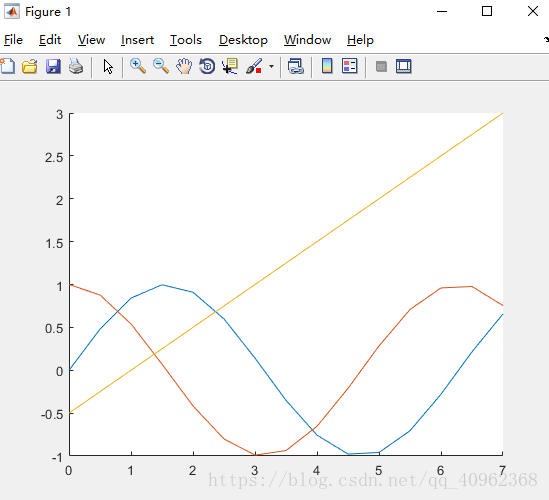Click the Show Plot Tools and Dock icon
The height and width of the screenshot is (500, 549).
404,66
